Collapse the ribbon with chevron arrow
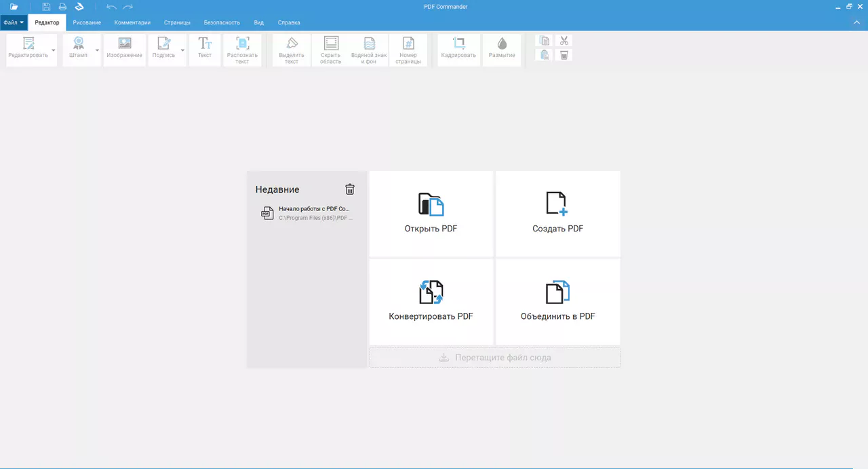The height and width of the screenshot is (469, 868). point(856,22)
